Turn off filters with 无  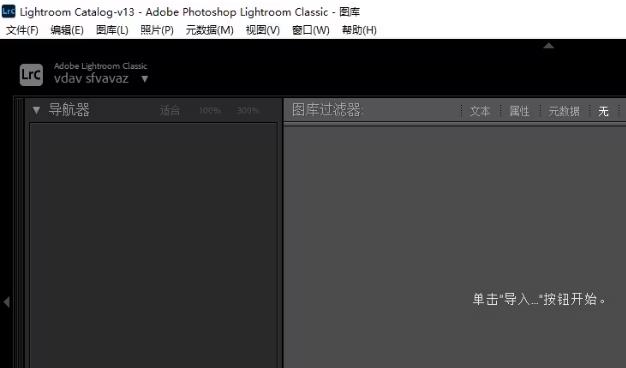coord(603,111)
